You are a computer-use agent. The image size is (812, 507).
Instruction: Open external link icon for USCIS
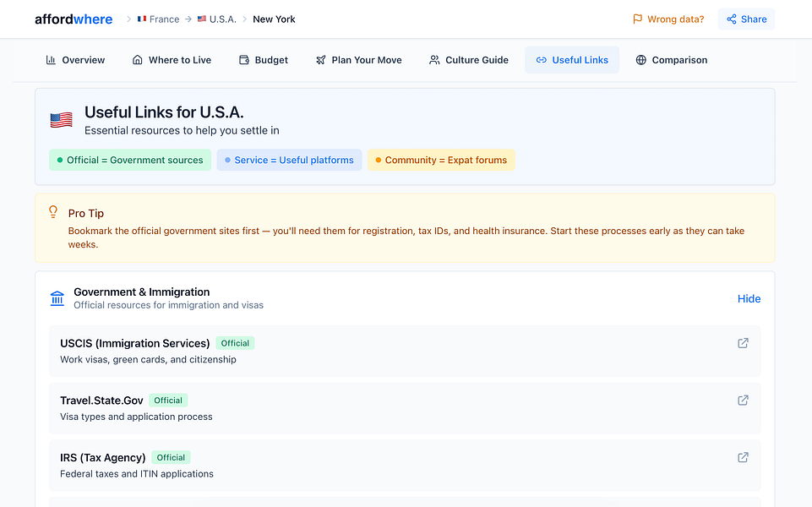(743, 343)
